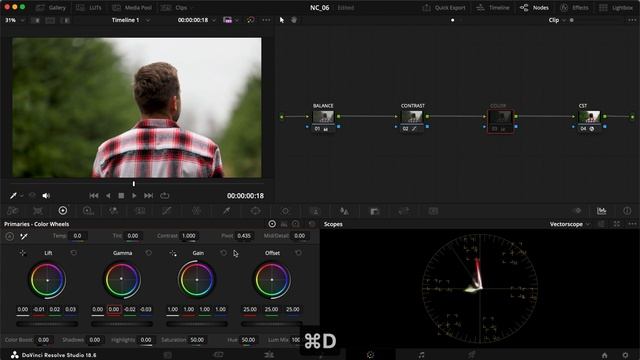Open the Timeline 1 dropdown
640x360 pixels.
click(131, 20)
